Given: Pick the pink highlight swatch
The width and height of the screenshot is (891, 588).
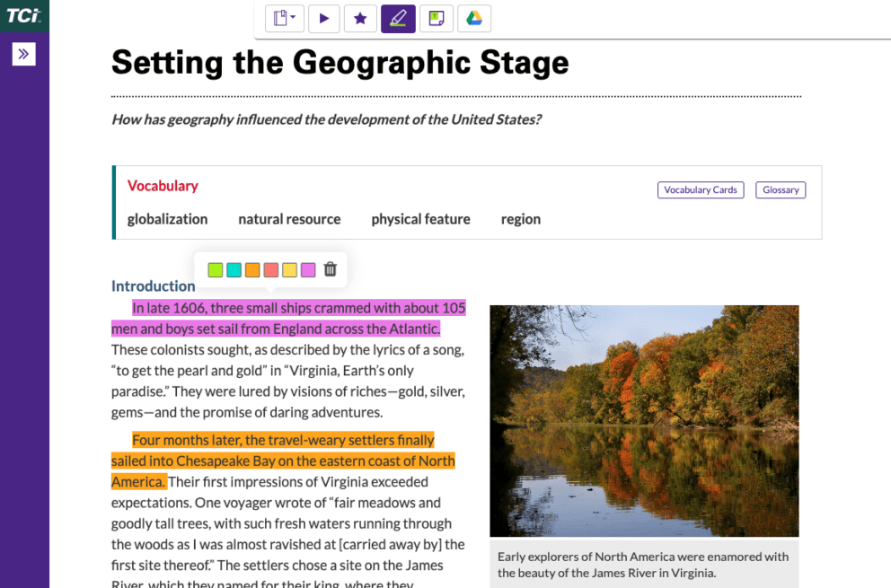Looking at the screenshot, I should tap(308, 269).
